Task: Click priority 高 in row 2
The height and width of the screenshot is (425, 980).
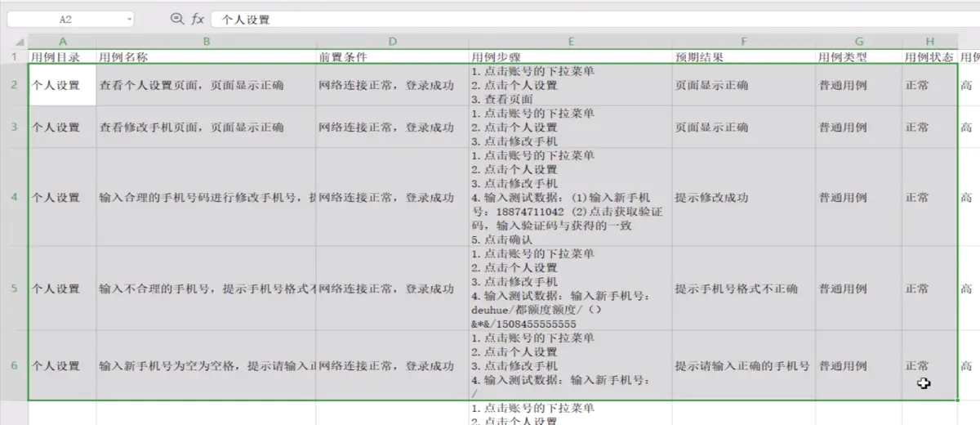Action: coord(969,85)
